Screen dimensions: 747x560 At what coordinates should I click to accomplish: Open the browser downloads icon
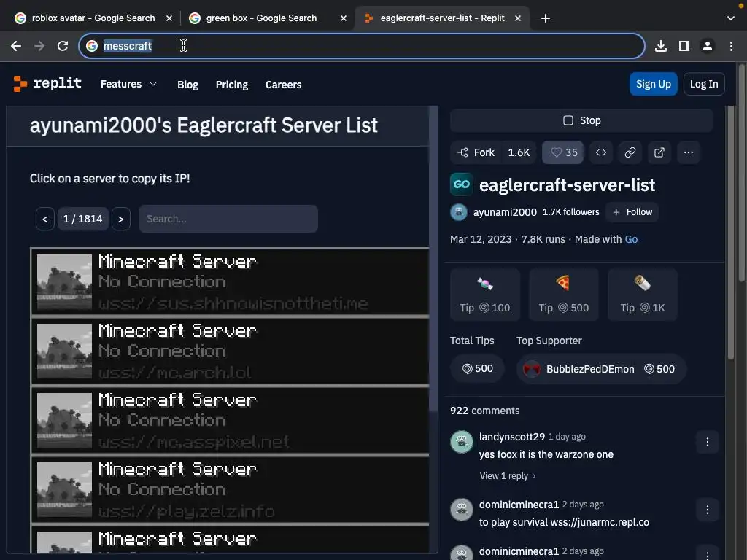pyautogui.click(x=660, y=46)
